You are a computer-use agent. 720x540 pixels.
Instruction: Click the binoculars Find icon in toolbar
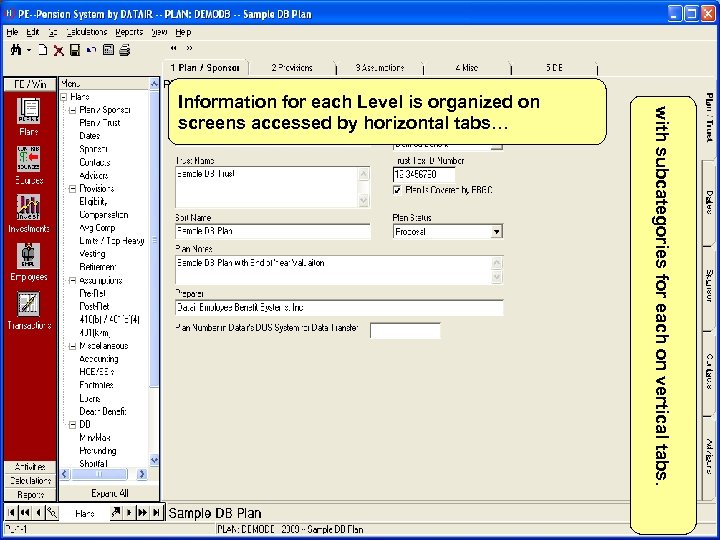coord(16,50)
